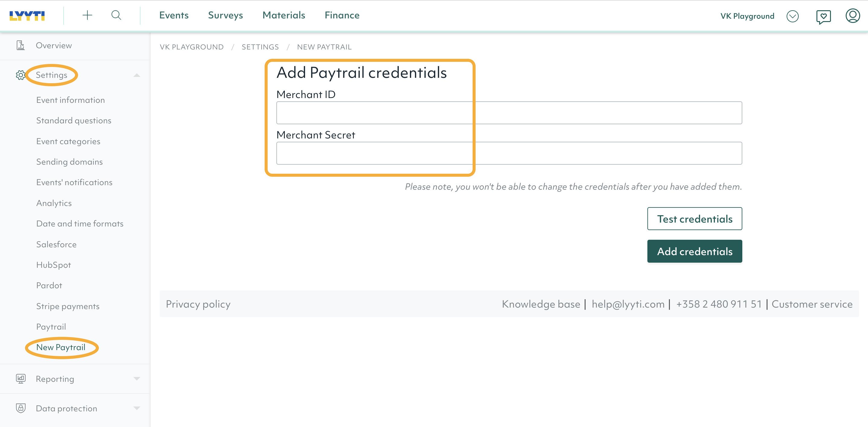Image resolution: width=868 pixels, height=427 pixels.
Task: Expand the Data protection section arrow
Action: point(137,408)
